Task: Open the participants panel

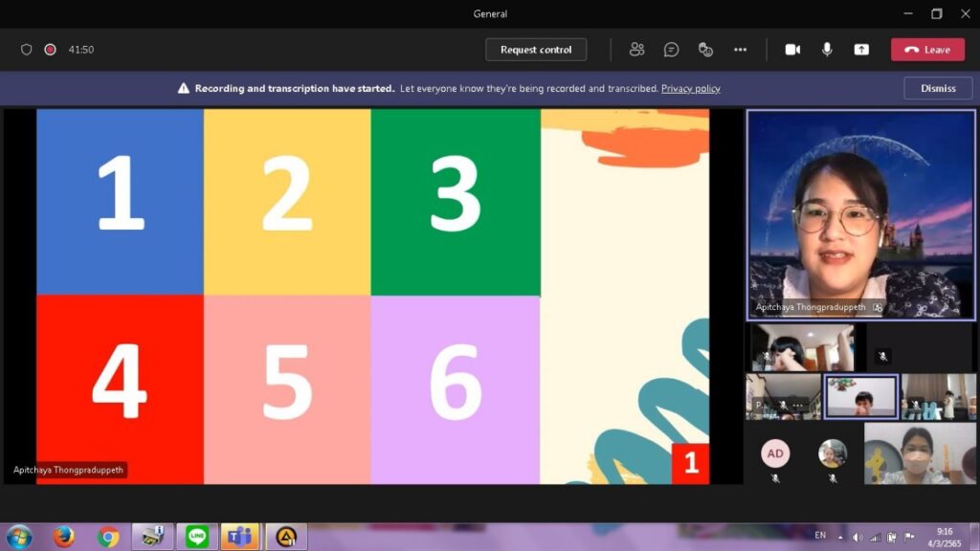Action: tap(636, 50)
